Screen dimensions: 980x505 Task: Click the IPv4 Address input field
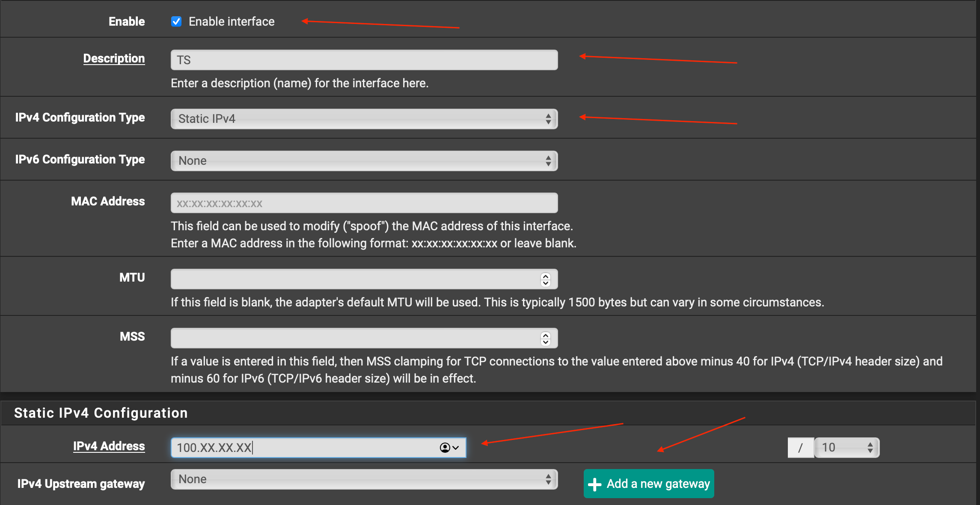pyautogui.click(x=300, y=448)
